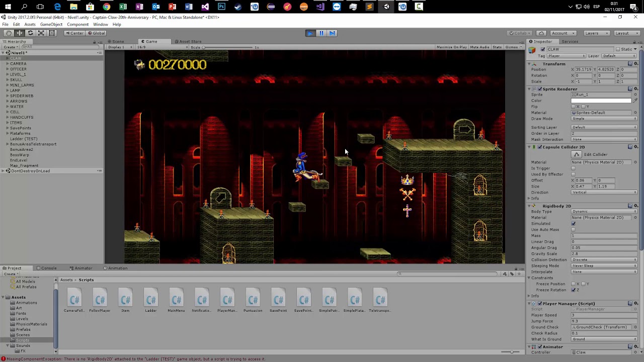644x362 pixels.
Task: Select the Move tool in the toolbar
Action: click(20, 33)
